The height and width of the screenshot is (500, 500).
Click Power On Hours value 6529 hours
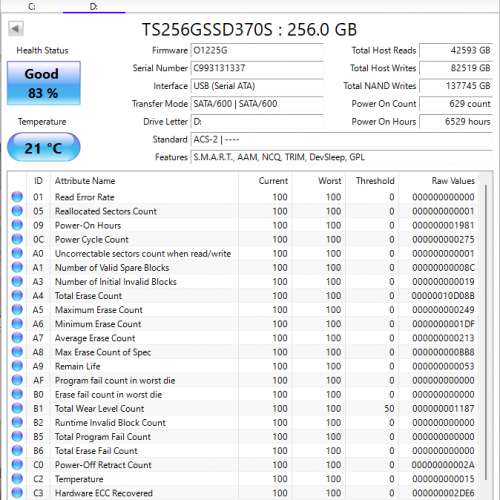point(456,122)
